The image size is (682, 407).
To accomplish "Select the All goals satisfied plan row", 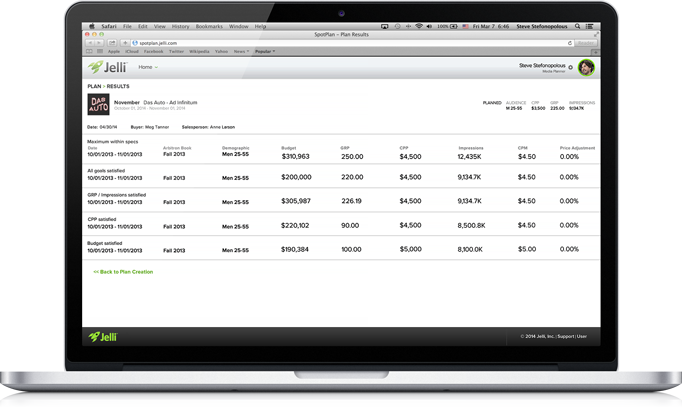I will click(x=340, y=175).
